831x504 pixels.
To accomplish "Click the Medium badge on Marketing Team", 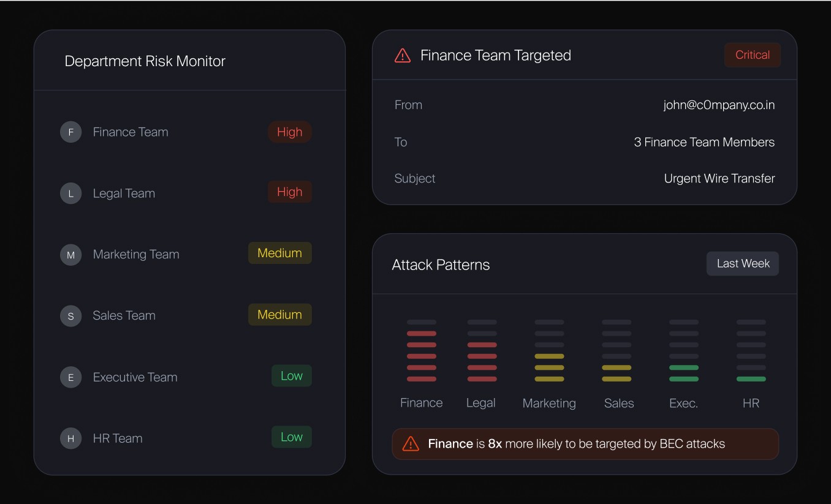I will (x=279, y=253).
